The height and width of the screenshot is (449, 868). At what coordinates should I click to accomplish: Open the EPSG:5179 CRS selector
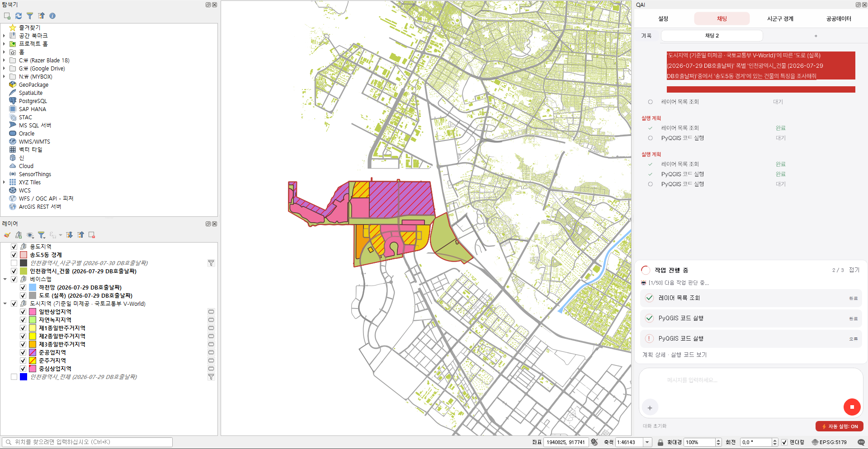click(x=830, y=442)
